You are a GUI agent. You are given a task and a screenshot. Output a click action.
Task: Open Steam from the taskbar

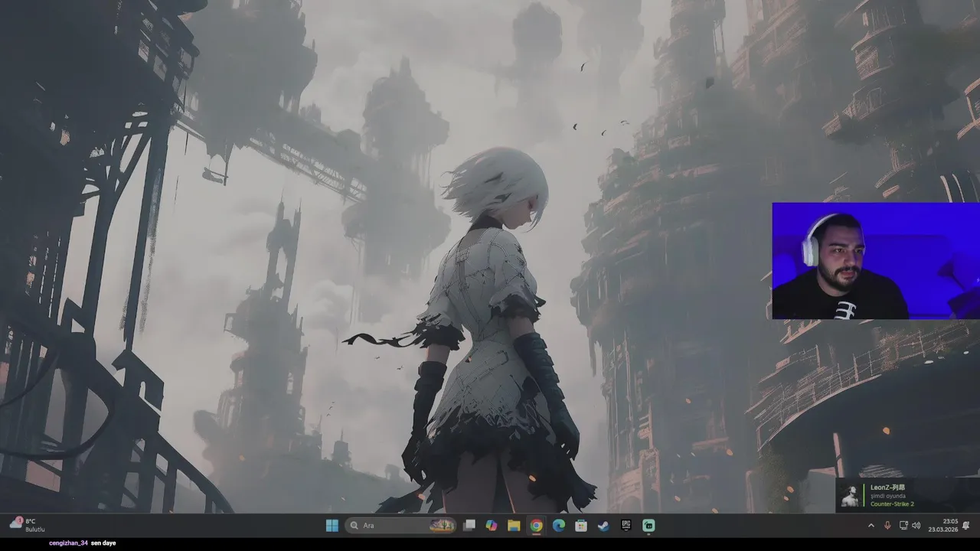[603, 525]
